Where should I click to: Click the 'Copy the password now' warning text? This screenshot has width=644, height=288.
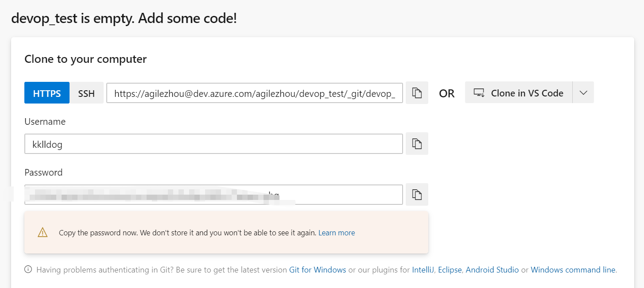coord(188,233)
